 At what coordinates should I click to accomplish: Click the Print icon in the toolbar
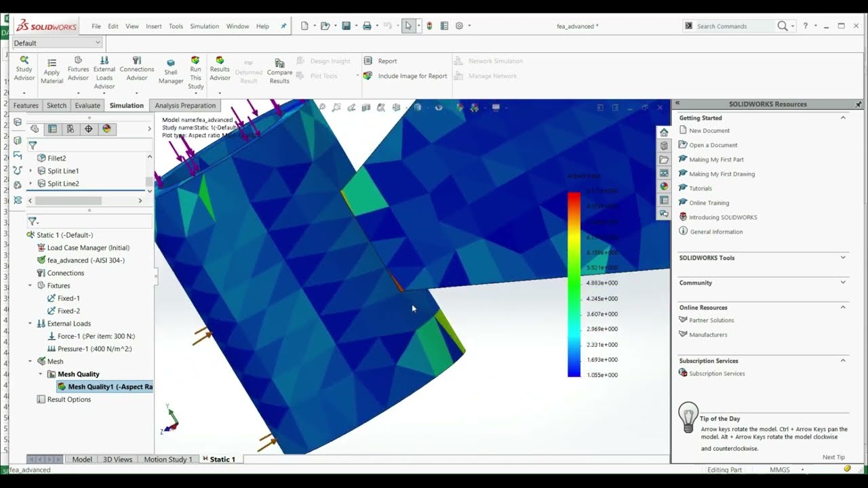click(367, 26)
